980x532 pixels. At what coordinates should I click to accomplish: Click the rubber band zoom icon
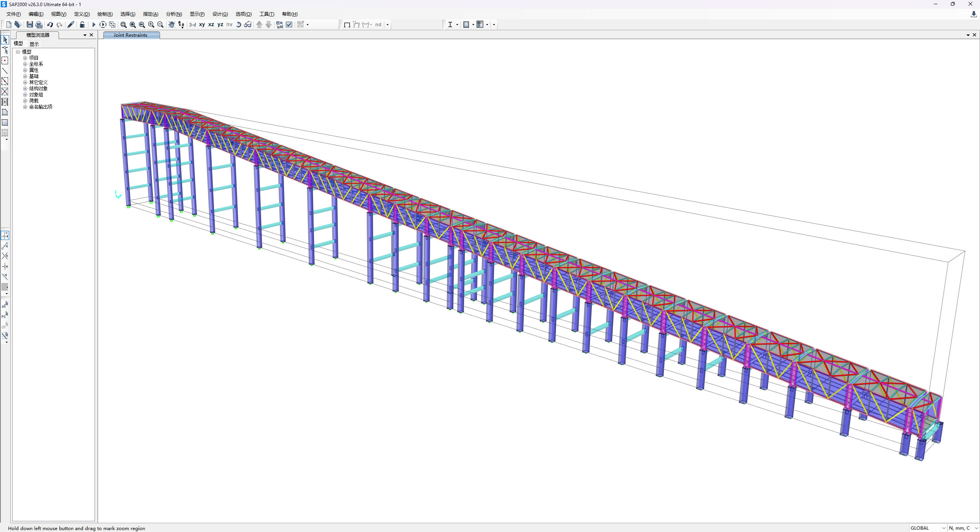pos(123,24)
